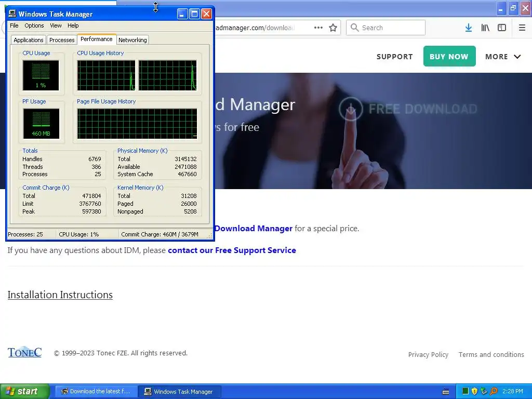The height and width of the screenshot is (399, 532).
Task: Restore down the Firefox window
Action: point(513,8)
